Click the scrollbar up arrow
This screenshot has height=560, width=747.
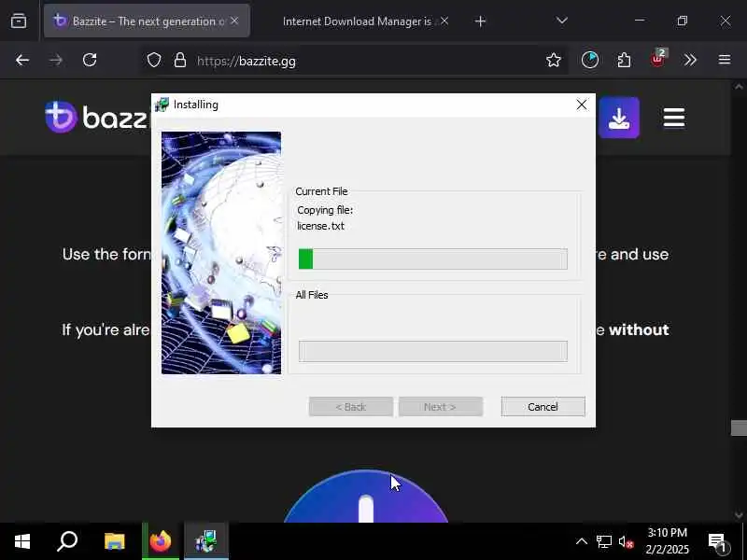click(739, 87)
